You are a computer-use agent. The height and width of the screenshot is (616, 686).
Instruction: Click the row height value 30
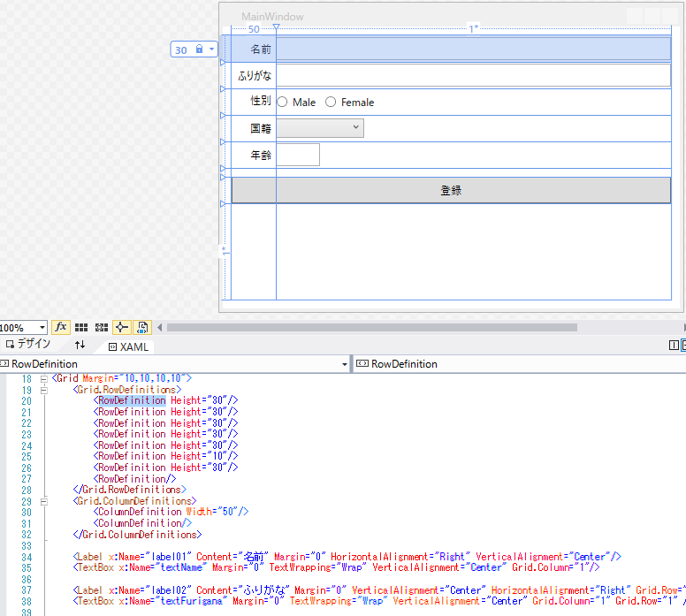point(181,49)
